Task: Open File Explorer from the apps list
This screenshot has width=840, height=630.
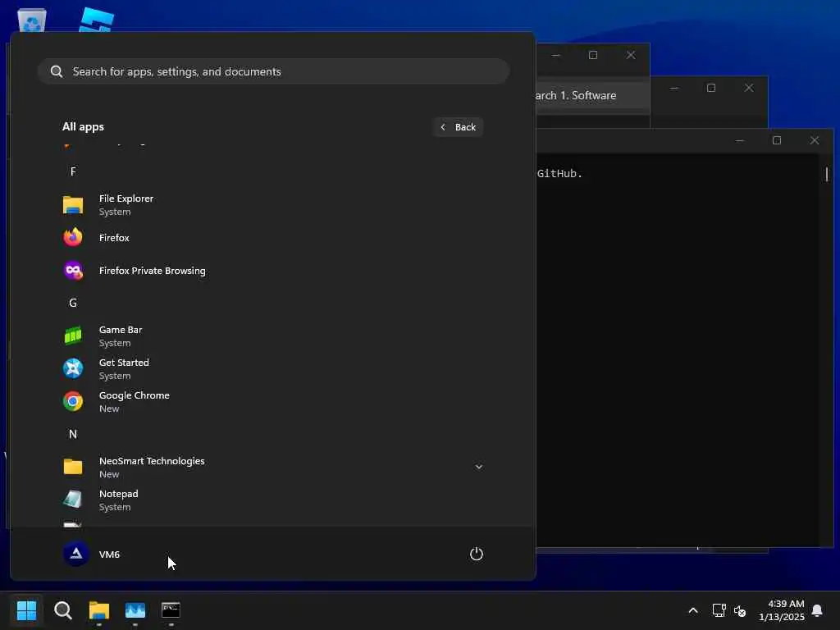Action: [273, 204]
